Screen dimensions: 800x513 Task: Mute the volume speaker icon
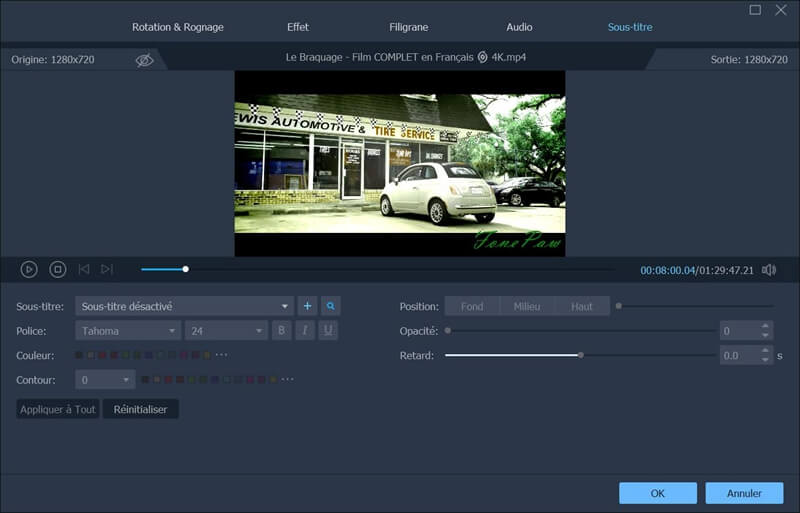point(769,270)
